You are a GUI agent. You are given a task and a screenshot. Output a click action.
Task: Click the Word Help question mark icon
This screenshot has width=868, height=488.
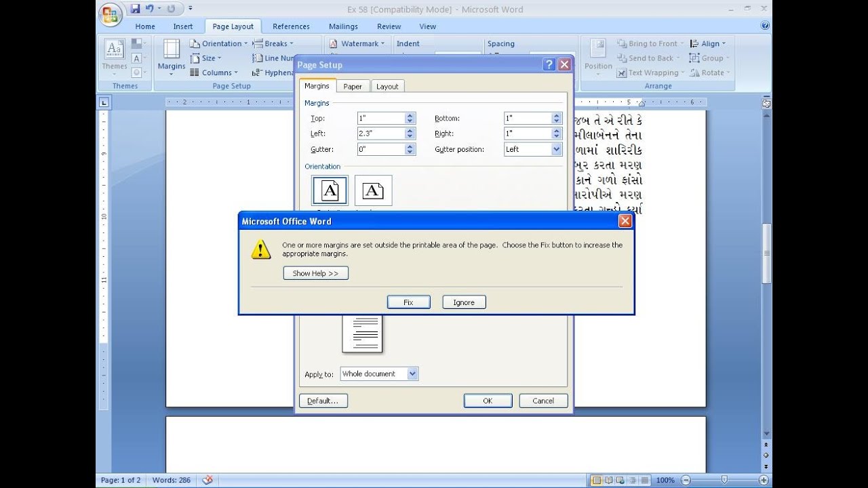(x=765, y=26)
